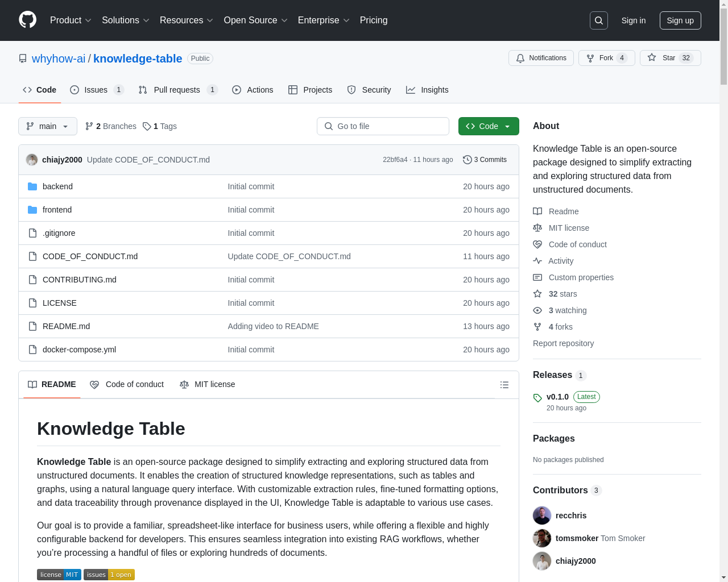Open the commit history clock icon
The image size is (728, 582).
click(x=468, y=160)
